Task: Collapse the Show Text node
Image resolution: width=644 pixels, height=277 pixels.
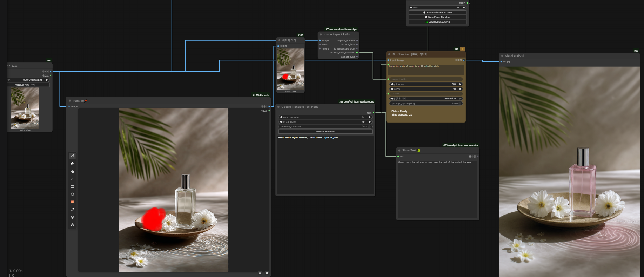Action: [399, 150]
